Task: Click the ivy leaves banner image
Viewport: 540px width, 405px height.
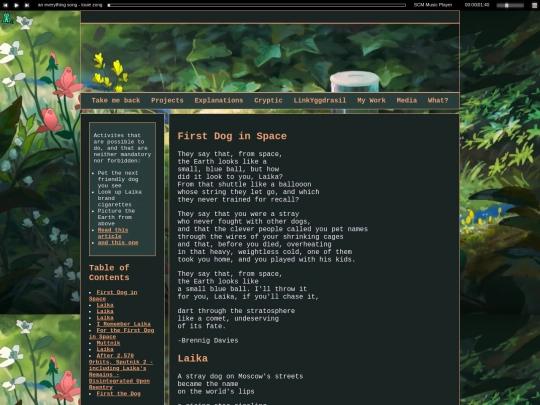Action: (270, 58)
